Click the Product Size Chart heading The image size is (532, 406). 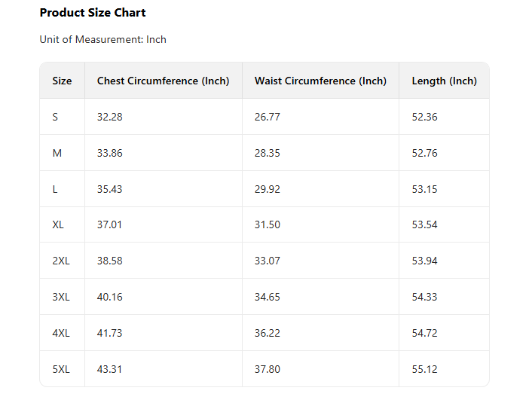[93, 13]
